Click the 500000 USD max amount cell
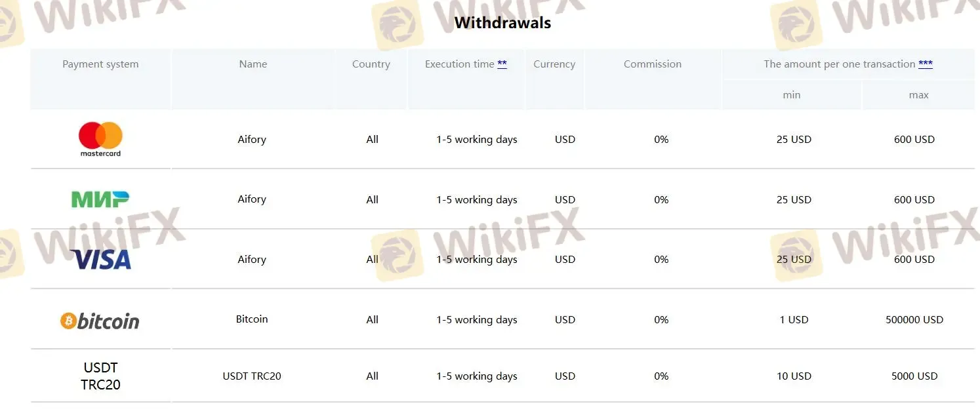Screen dimensions: 980x417 click(x=914, y=320)
